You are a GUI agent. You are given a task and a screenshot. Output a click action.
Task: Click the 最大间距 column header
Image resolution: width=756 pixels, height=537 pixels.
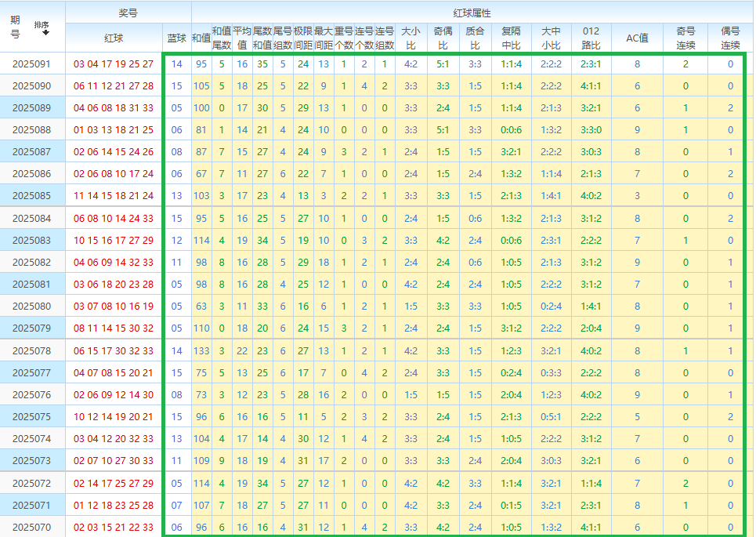coord(324,38)
